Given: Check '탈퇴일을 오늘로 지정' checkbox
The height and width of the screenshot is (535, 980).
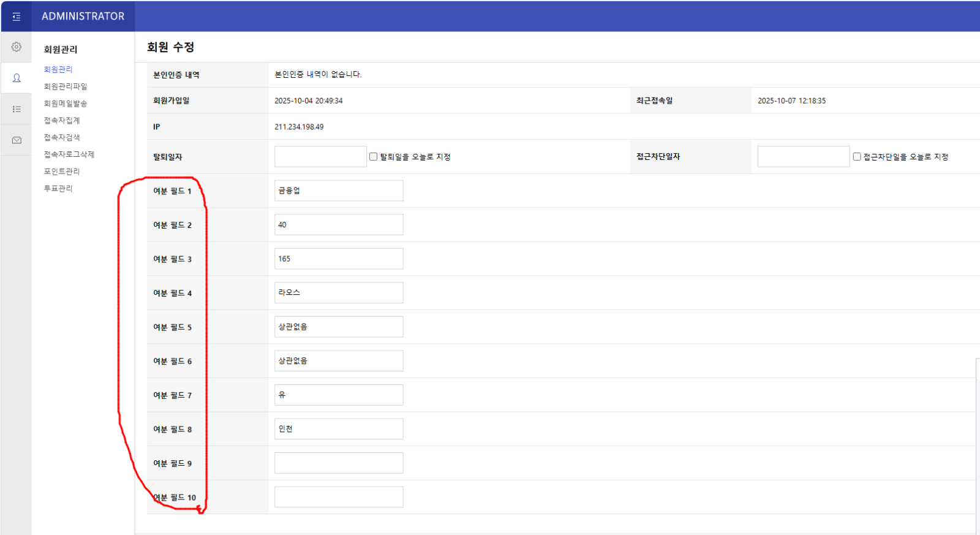Looking at the screenshot, I should pyautogui.click(x=373, y=157).
